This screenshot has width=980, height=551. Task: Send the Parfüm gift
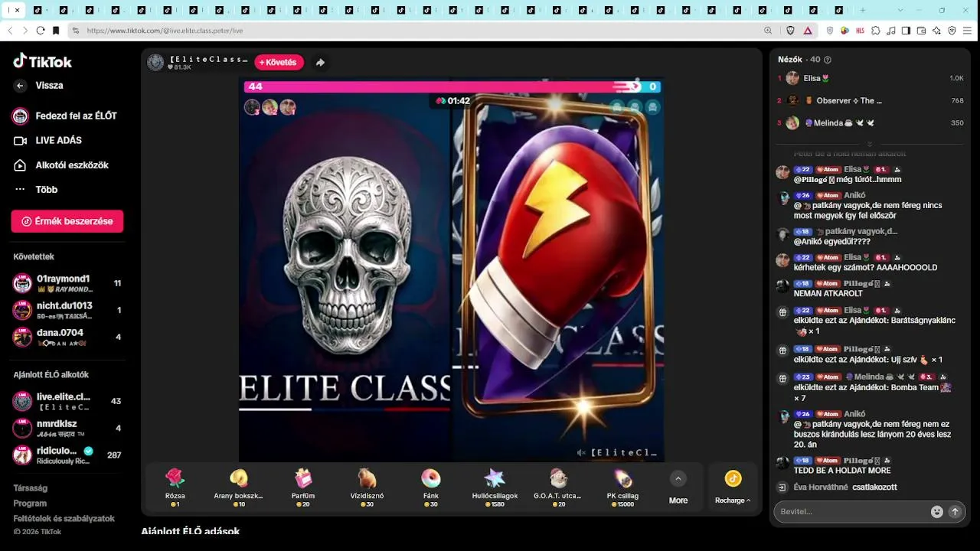[303, 487]
